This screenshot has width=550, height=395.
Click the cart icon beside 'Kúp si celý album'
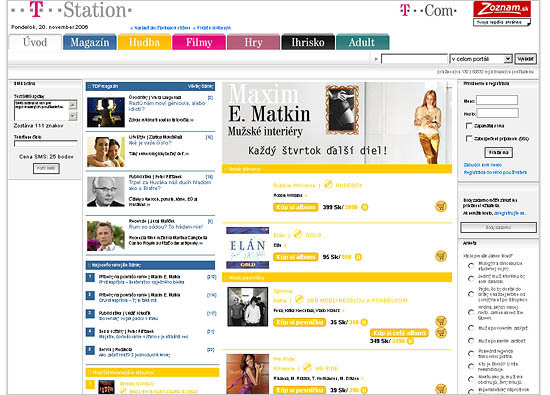pyautogui.click(x=441, y=333)
